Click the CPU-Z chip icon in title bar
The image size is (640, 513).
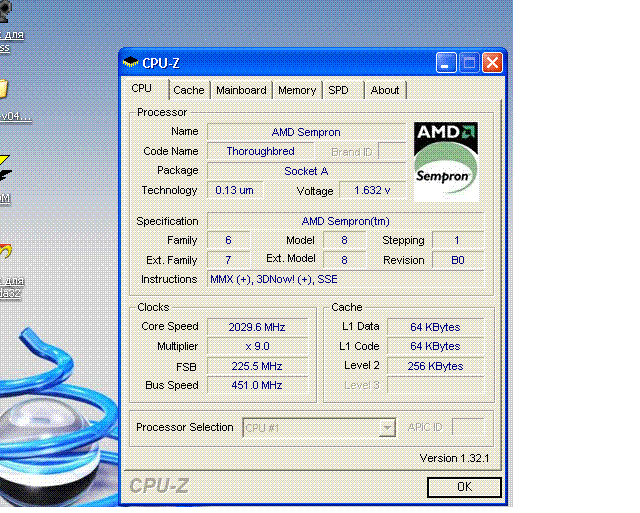(130, 62)
